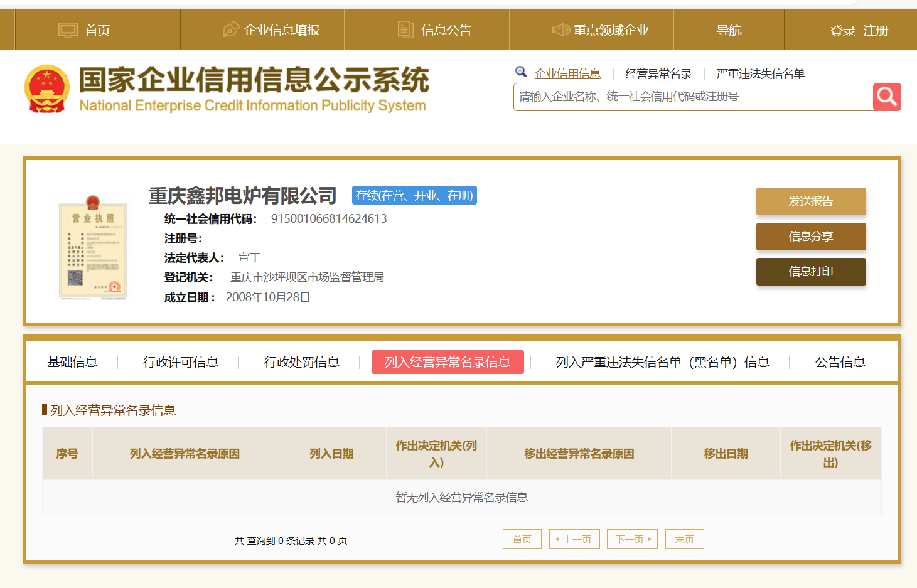Click the 作出决定机关(列入) column header
The image size is (917, 588).
pyautogui.click(x=436, y=454)
